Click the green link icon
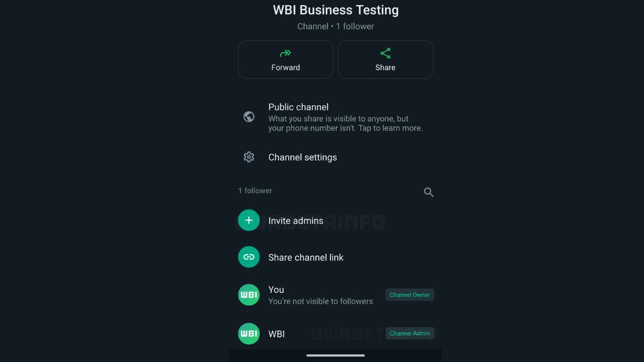The height and width of the screenshot is (362, 644). pos(249,257)
